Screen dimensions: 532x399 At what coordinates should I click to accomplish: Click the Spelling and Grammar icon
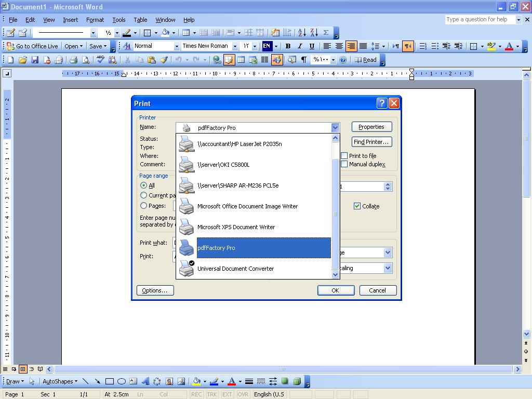coord(100,60)
